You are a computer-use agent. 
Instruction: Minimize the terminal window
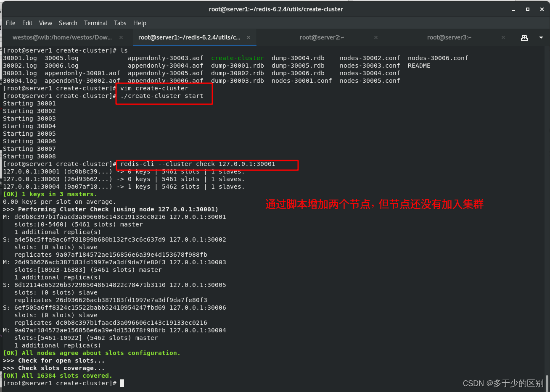click(513, 9)
